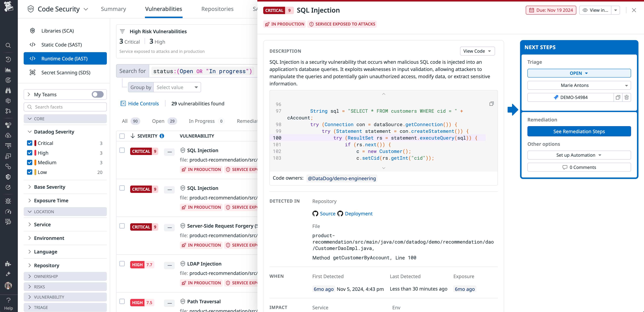
Task: Toggle the My Teams switch
Action: tap(97, 94)
